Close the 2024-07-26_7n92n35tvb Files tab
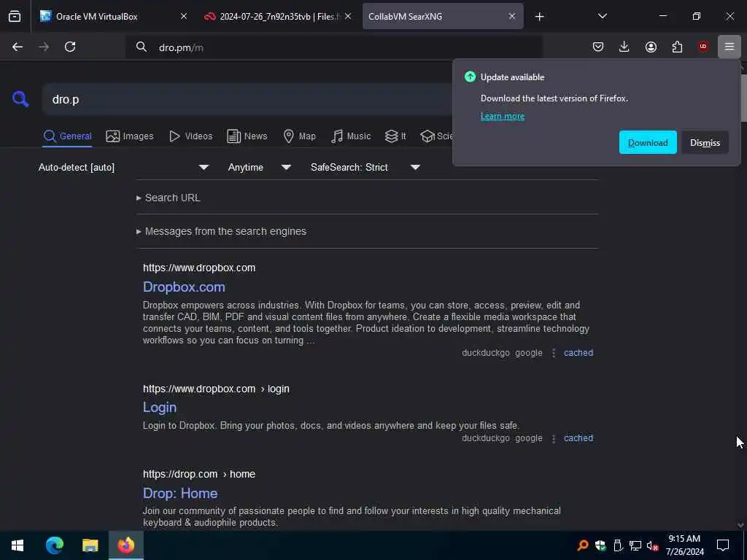Image resolution: width=747 pixels, height=560 pixels. (x=348, y=16)
